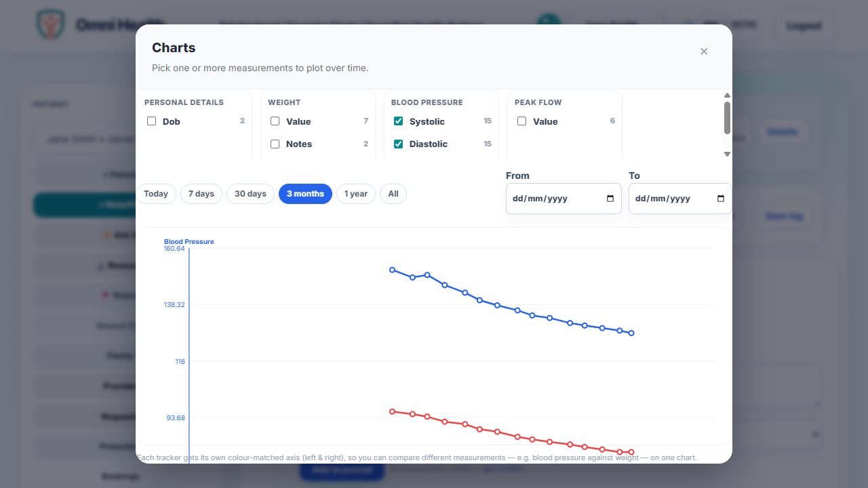The height and width of the screenshot is (488, 868).
Task: Click the 93.68 axis value
Action: pyautogui.click(x=176, y=418)
